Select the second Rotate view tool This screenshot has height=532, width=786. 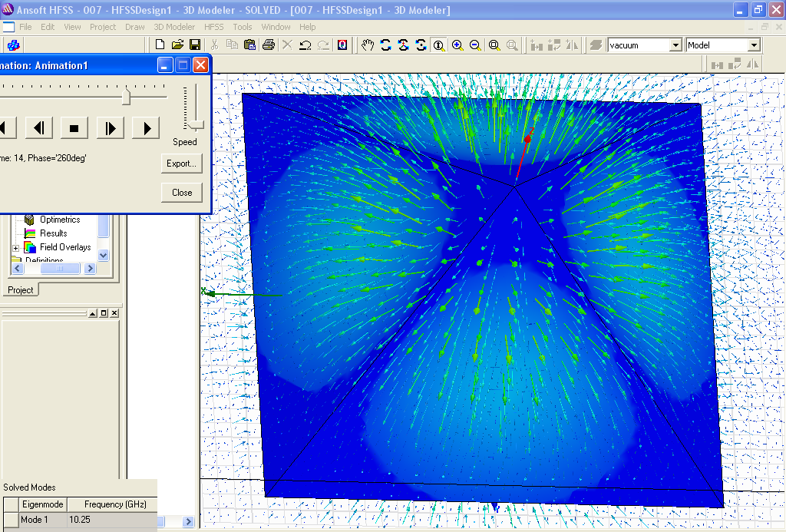404,45
